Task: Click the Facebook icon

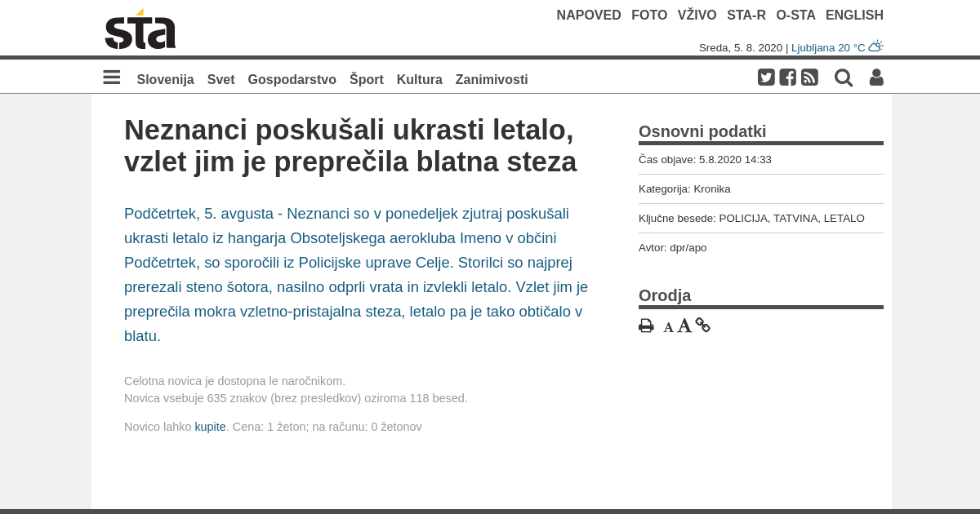Action: [x=787, y=78]
